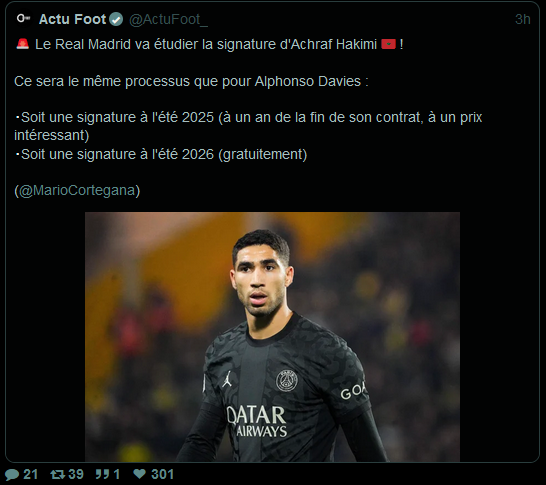Image resolution: width=546 pixels, height=485 pixels.
Task: Click the text line mentioning Alphonso Davies
Action: [x=191, y=81]
